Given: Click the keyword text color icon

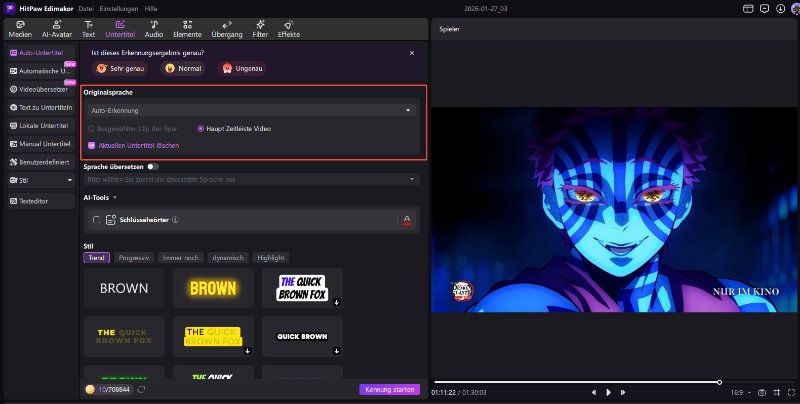Looking at the screenshot, I should coord(407,220).
